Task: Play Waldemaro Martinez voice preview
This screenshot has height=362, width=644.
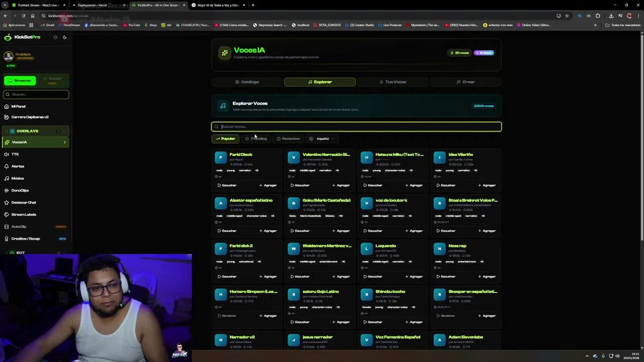Action: [300, 277]
